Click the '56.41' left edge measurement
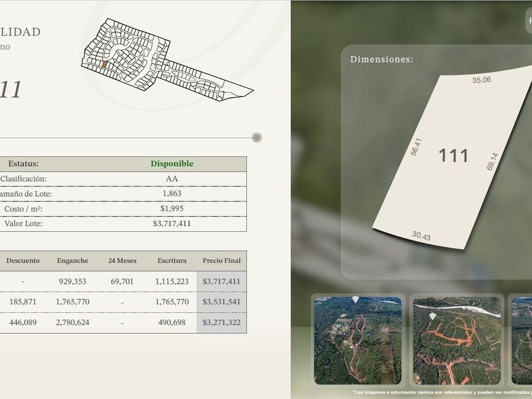This screenshot has width=532, height=399. 416,147
